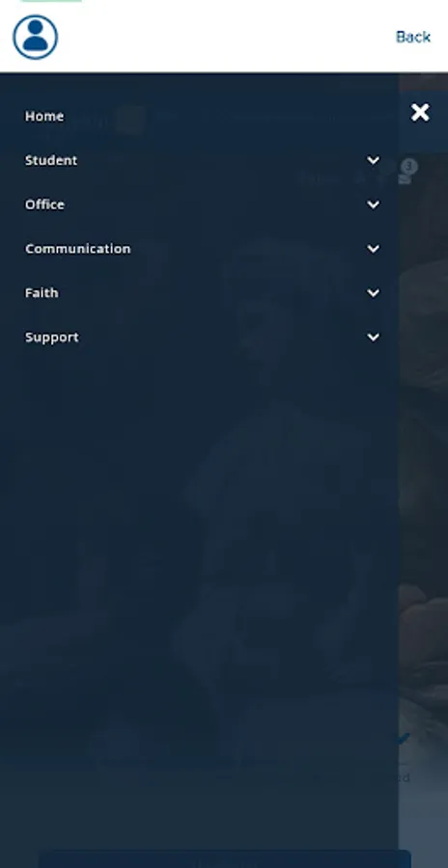Screen dimensions: 448x868
Task: Close the navigation menu with the X
Action: [x=420, y=113]
